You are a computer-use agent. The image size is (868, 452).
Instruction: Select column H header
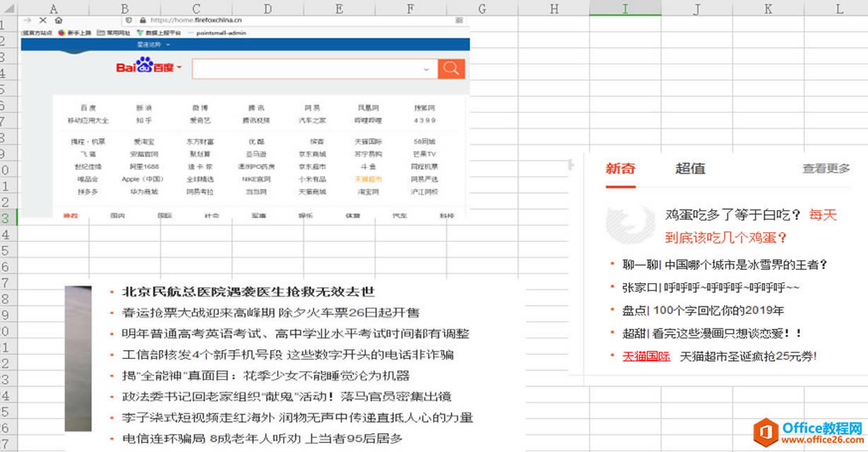click(x=553, y=9)
